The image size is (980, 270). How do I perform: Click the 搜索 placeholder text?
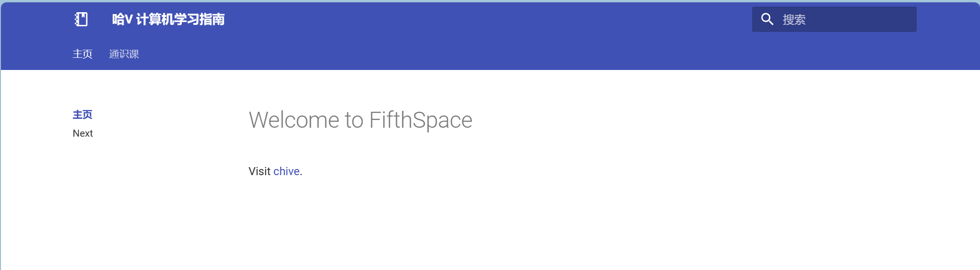point(794,20)
